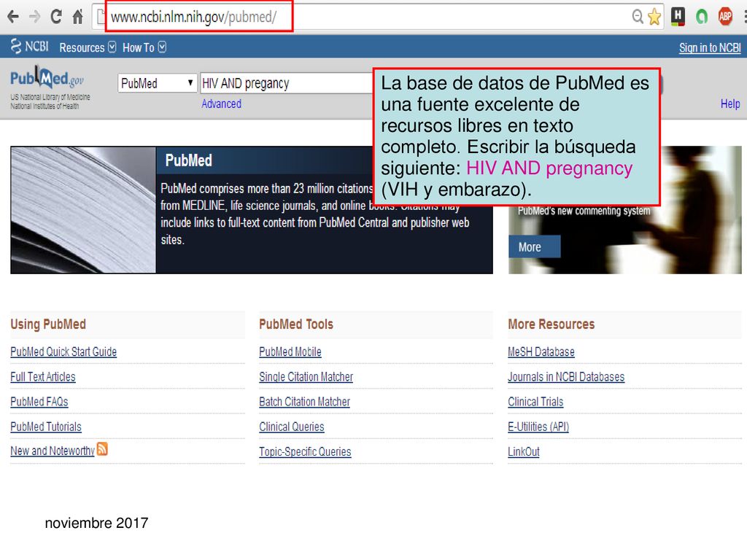Click the PubMed.gov logo

coord(47,79)
